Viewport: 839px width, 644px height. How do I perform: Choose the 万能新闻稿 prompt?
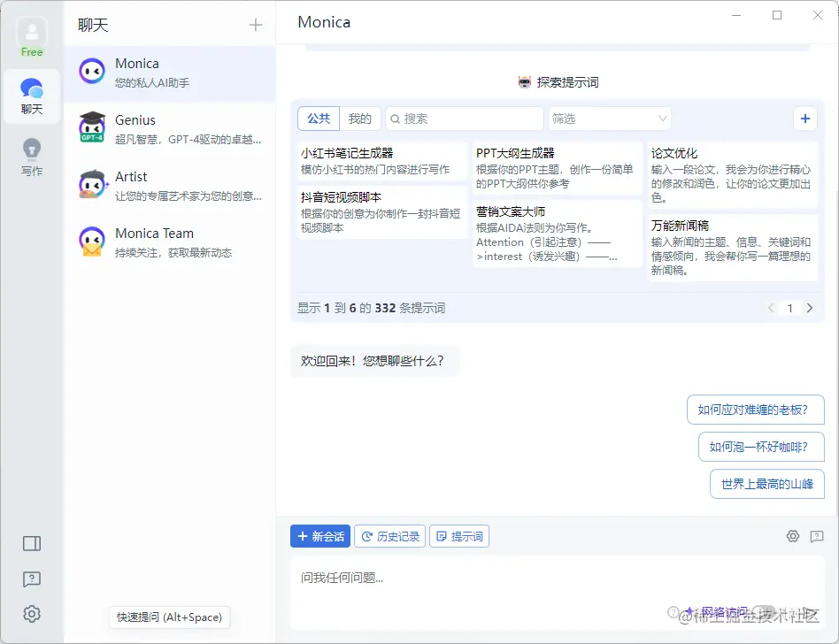[733, 248]
